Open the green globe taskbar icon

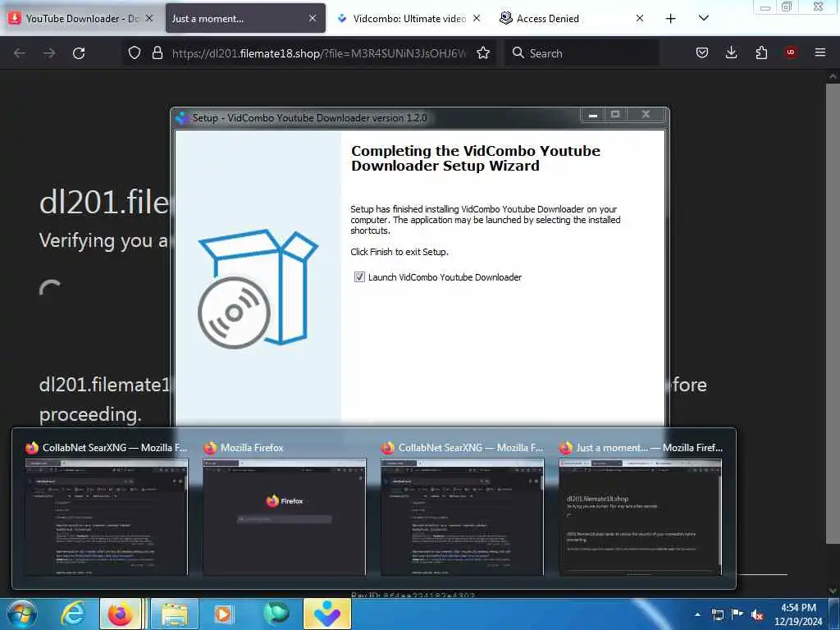(276, 614)
